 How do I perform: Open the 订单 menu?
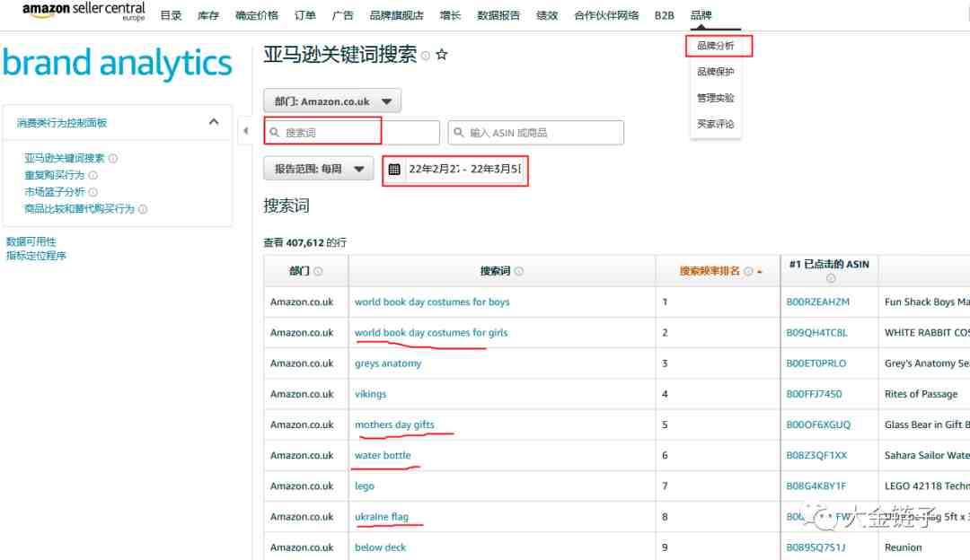[305, 15]
